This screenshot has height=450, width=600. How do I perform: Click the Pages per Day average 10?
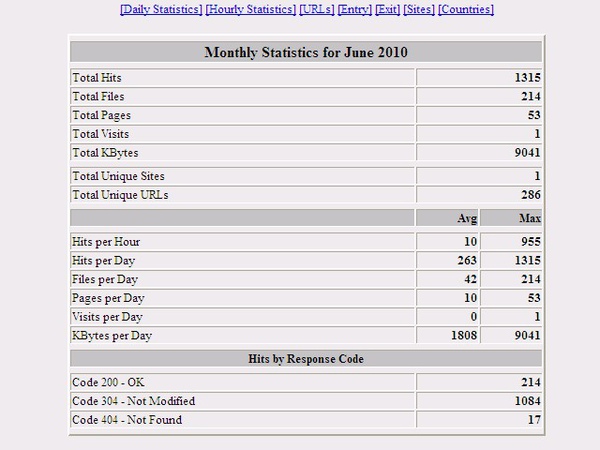coord(470,298)
